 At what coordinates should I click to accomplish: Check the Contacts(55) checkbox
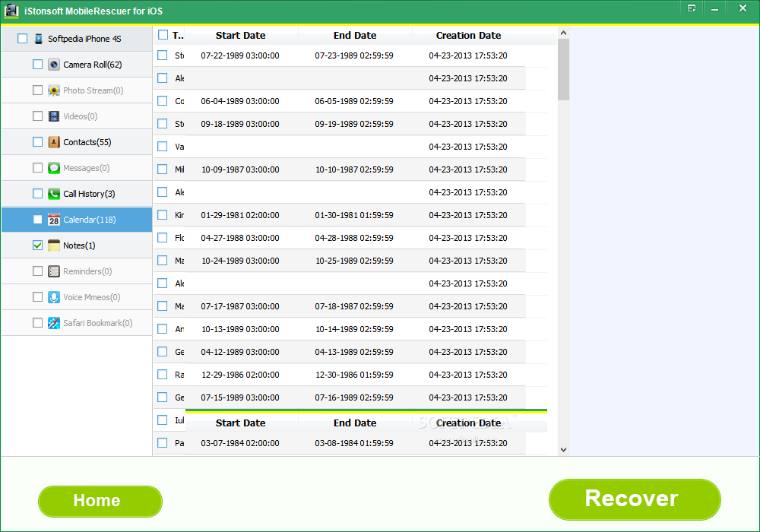(x=37, y=141)
